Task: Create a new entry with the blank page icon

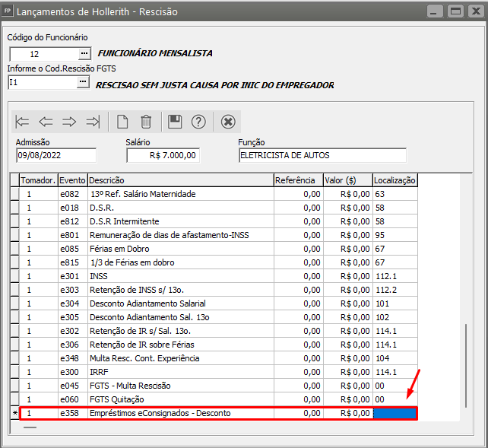Action: (122, 122)
